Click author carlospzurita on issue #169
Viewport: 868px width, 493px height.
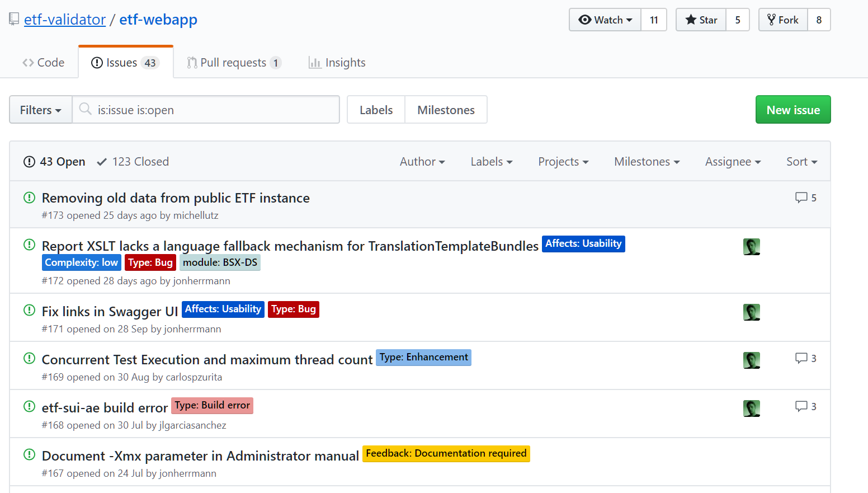[194, 377]
